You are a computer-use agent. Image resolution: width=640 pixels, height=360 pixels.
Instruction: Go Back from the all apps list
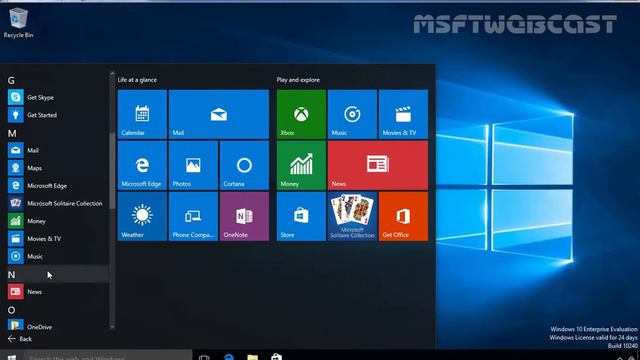tap(20, 339)
